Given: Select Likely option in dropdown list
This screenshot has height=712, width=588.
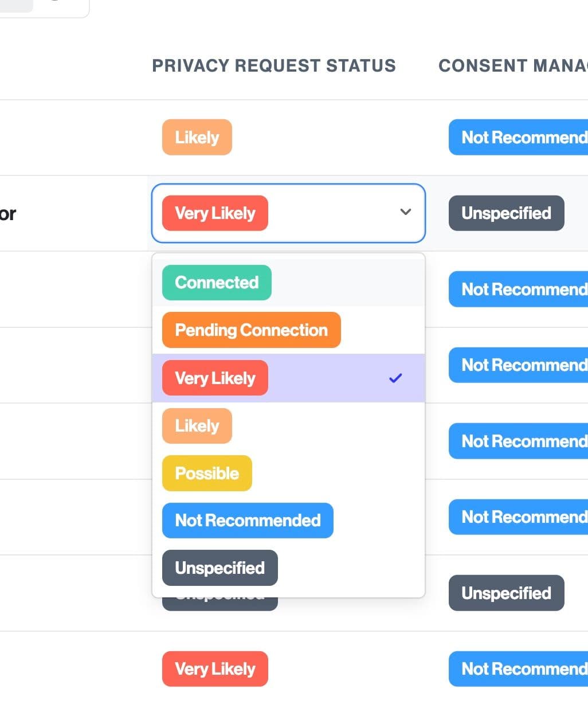Looking at the screenshot, I should point(197,426).
